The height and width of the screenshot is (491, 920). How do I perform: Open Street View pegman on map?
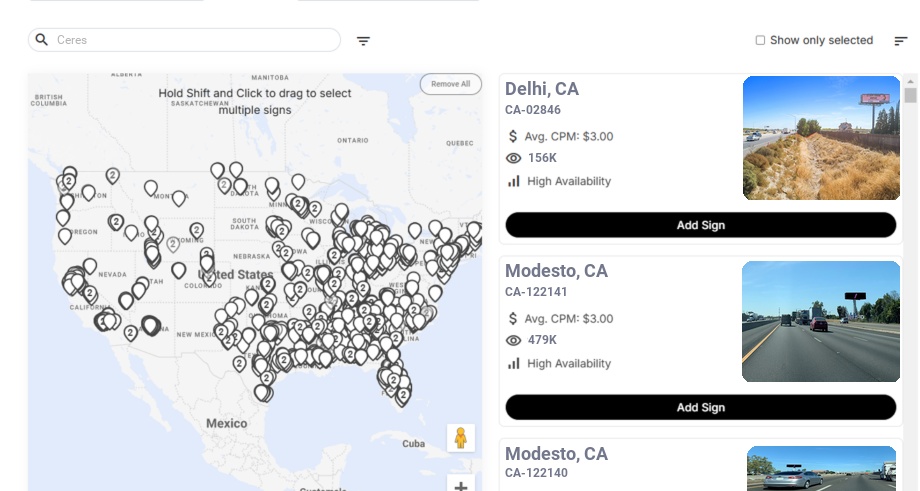tap(460, 437)
